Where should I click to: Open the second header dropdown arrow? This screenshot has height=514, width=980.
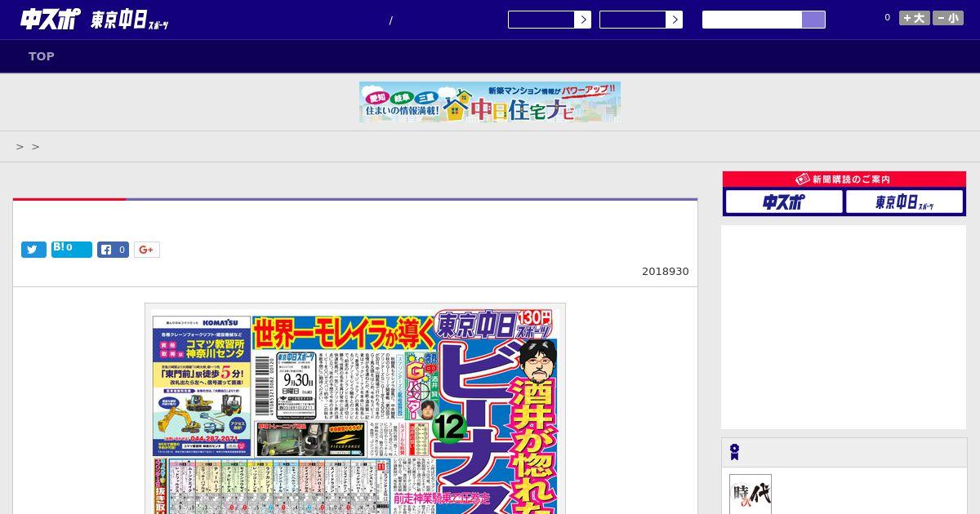pyautogui.click(x=674, y=20)
